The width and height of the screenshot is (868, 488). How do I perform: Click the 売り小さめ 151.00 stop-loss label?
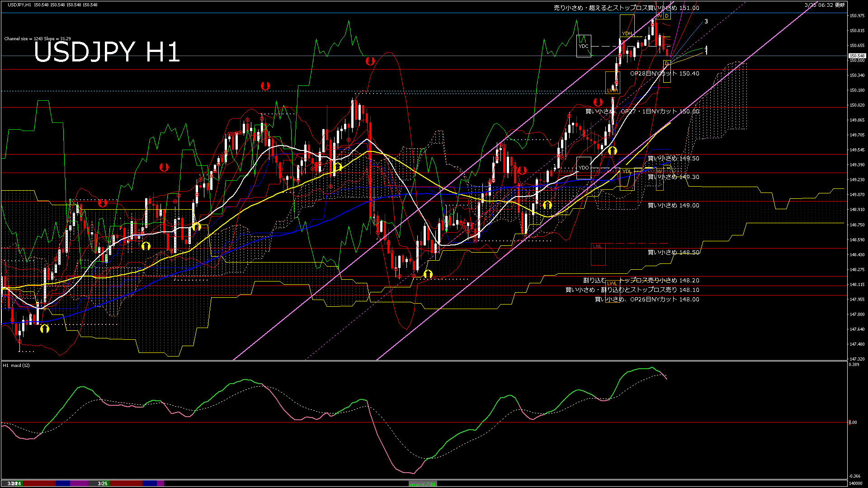pyautogui.click(x=627, y=8)
